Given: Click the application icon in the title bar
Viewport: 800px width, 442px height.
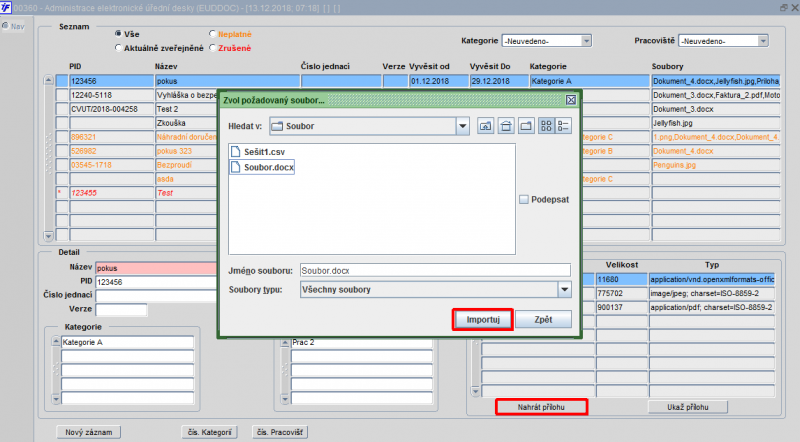Looking at the screenshot, I should coord(6,8).
